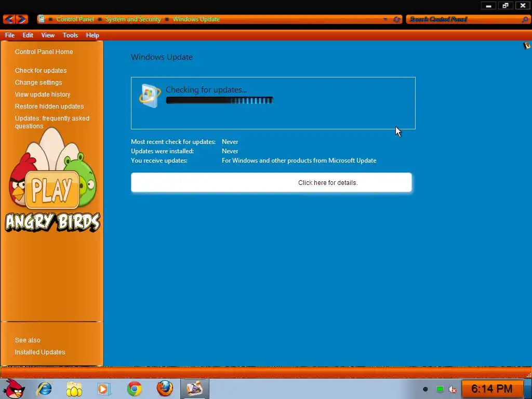
Task: Launch Internet Explorer from taskbar
Action: click(x=45, y=389)
